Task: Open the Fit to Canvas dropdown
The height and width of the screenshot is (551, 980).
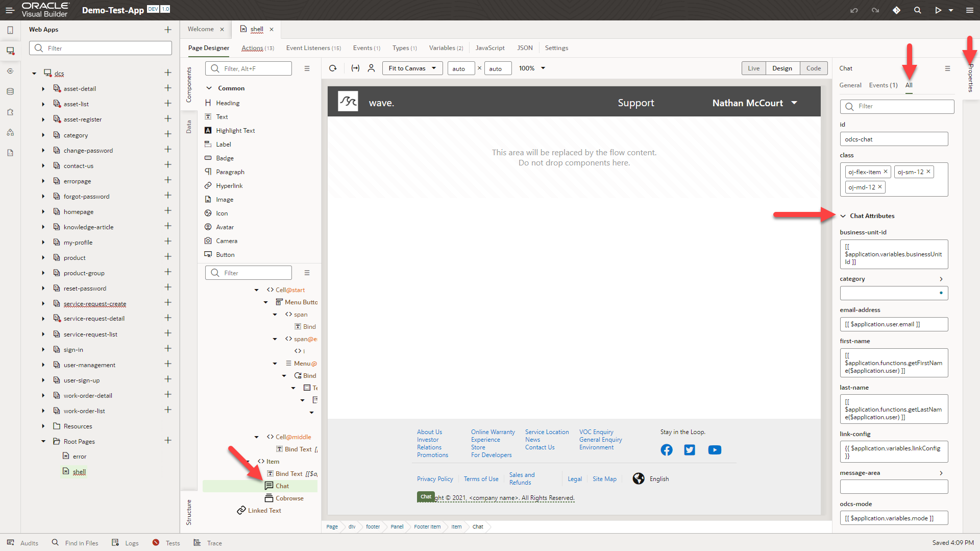Action: [x=412, y=68]
